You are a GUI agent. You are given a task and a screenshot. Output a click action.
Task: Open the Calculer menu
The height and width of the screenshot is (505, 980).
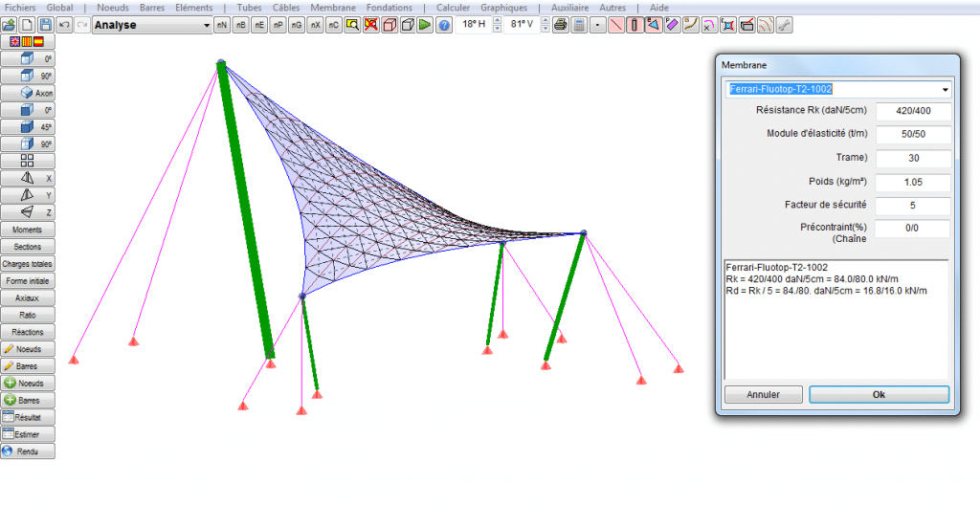[453, 8]
